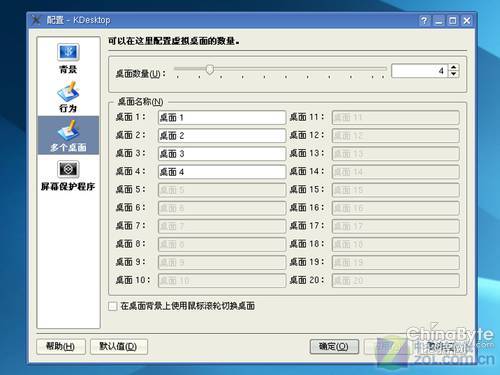The height and width of the screenshot is (375, 500).
Task: Maximize the KDesktop configuration window
Action: pyautogui.click(x=453, y=21)
